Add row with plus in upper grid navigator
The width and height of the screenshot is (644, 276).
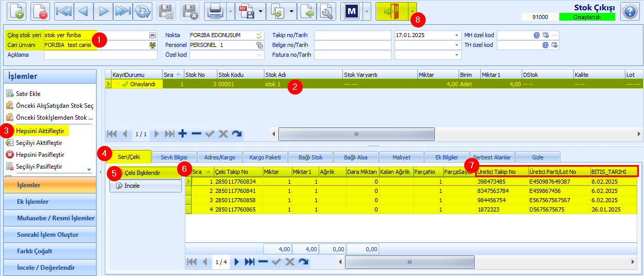click(182, 134)
